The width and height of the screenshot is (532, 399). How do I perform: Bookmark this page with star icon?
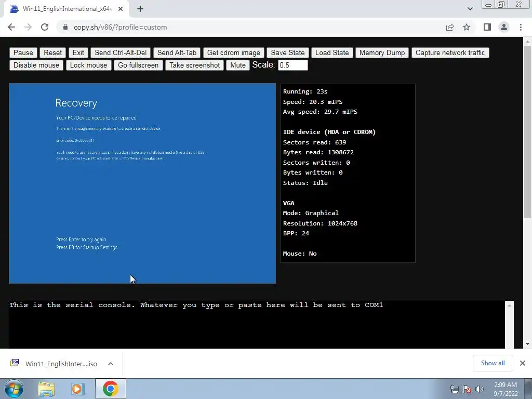(x=467, y=27)
